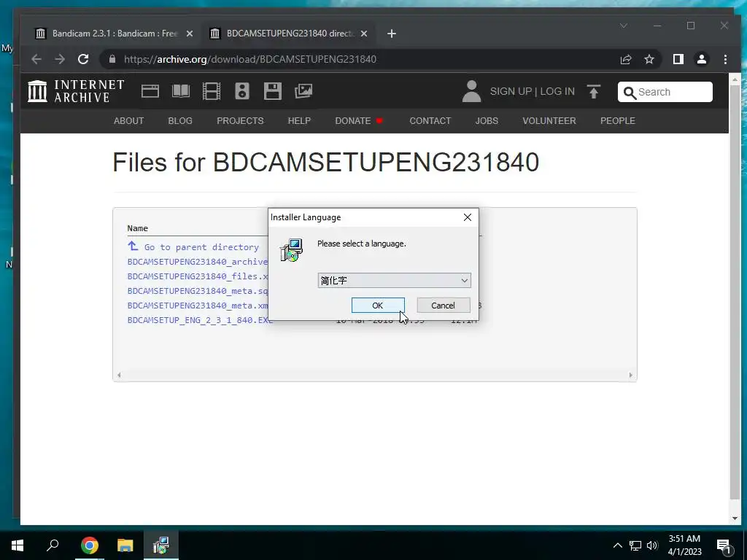The image size is (747, 560).
Task: Close the BDCAMSETUPENG231840 directory tab
Action: [364, 34]
